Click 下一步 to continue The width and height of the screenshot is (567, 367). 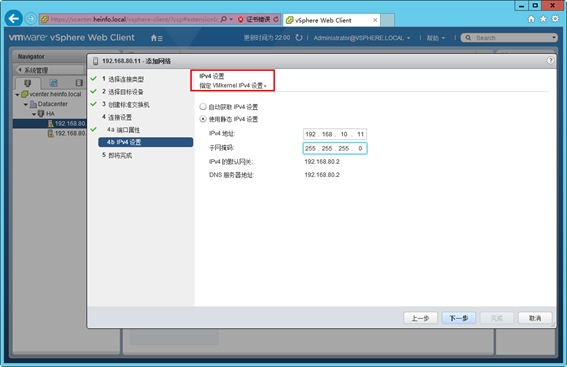point(459,318)
